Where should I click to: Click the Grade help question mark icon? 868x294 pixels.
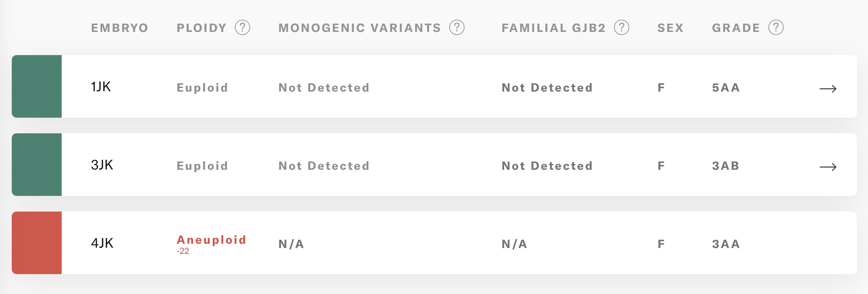pos(776,28)
